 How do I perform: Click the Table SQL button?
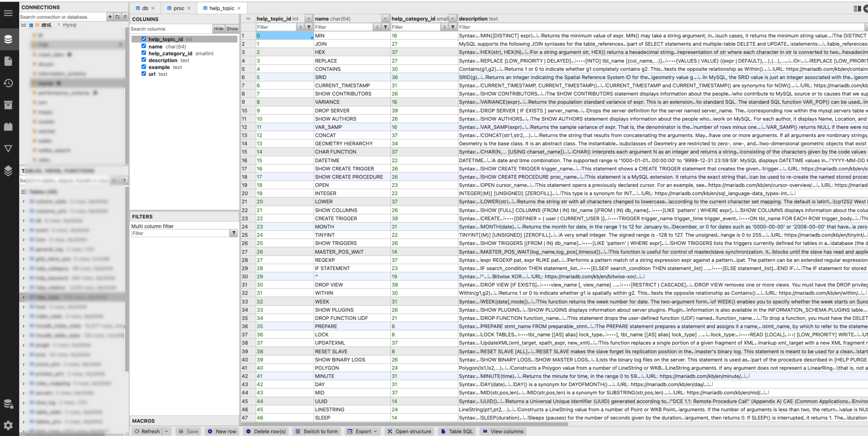[x=457, y=431]
